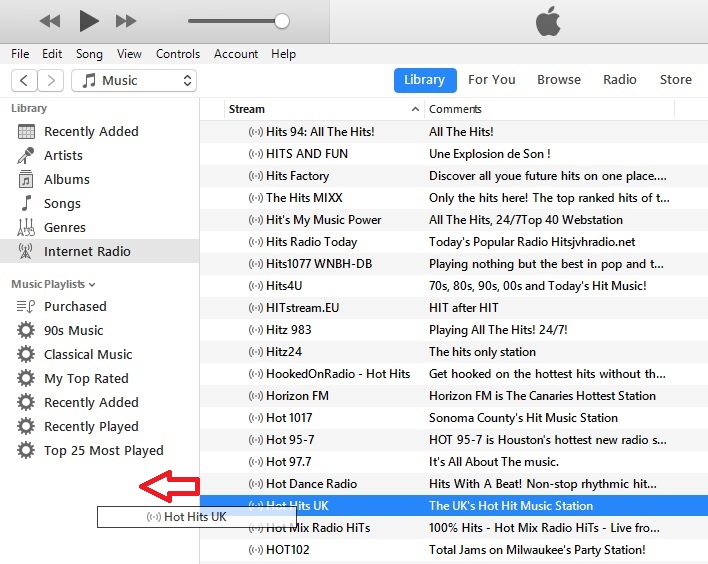Click the stream icon next to HITS AND FUN
The height and width of the screenshot is (564, 708).
point(256,154)
